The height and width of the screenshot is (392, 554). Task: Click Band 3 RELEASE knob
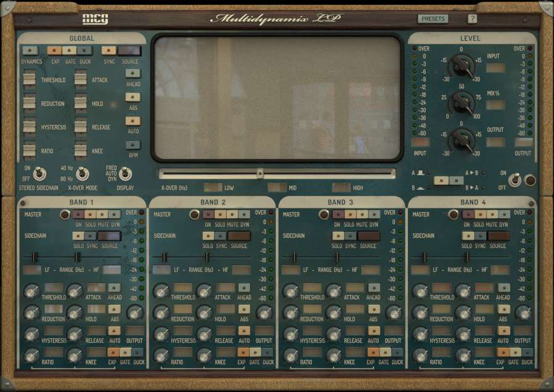[333, 335]
